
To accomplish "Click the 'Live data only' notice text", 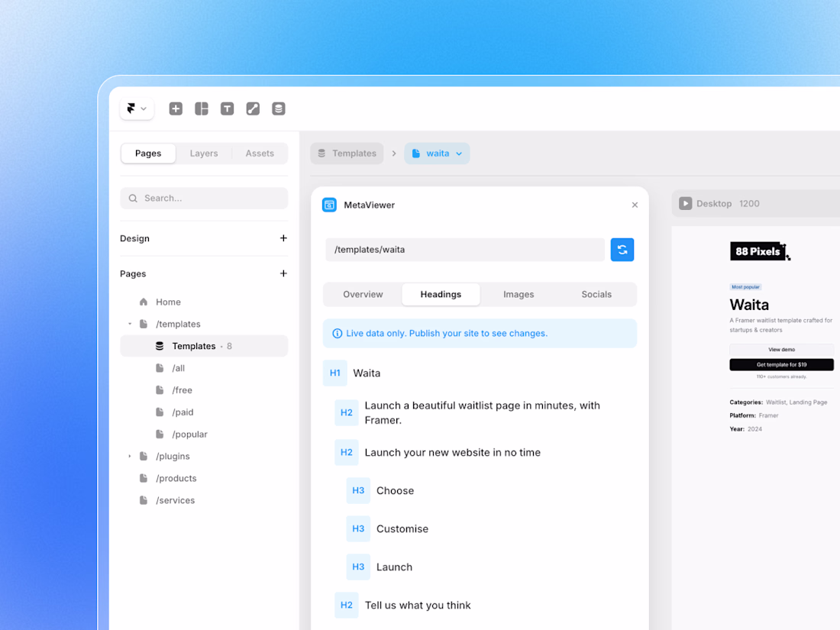I will click(x=447, y=333).
